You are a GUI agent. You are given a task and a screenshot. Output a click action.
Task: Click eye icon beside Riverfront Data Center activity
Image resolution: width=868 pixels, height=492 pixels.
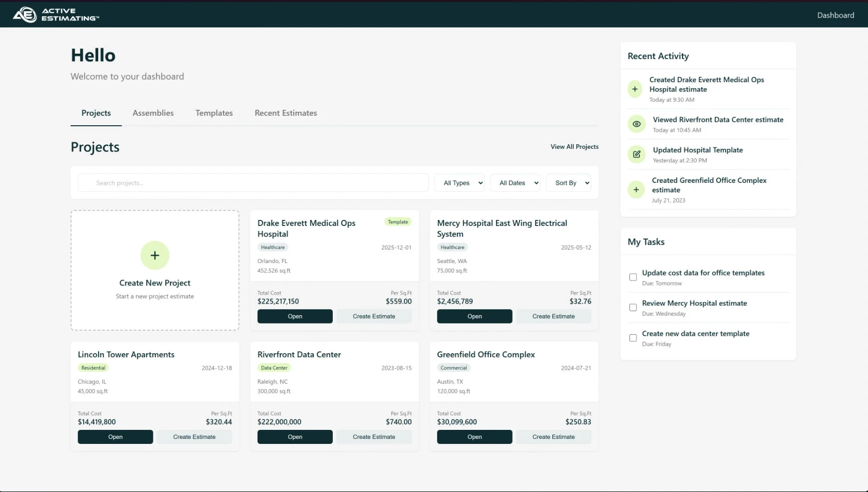[x=636, y=124]
